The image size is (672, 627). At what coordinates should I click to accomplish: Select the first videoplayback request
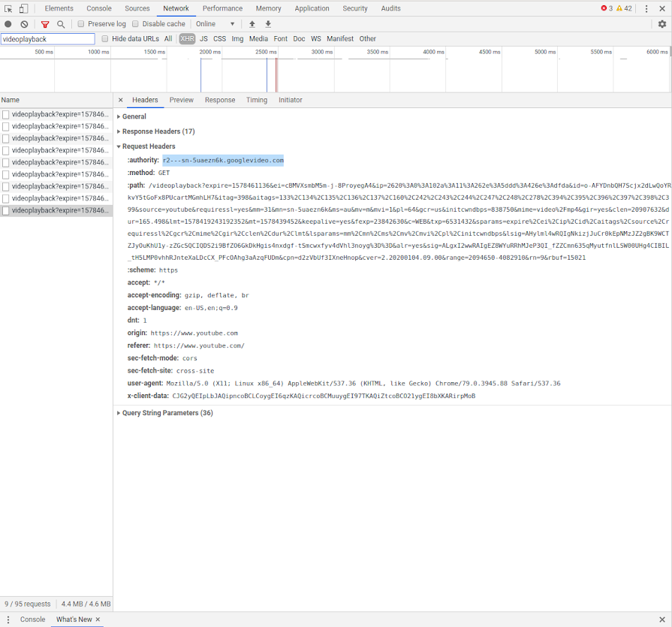click(56, 114)
